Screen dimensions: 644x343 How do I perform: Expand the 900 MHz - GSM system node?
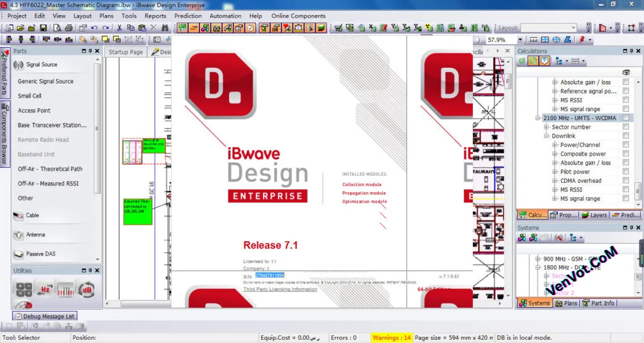(x=538, y=259)
